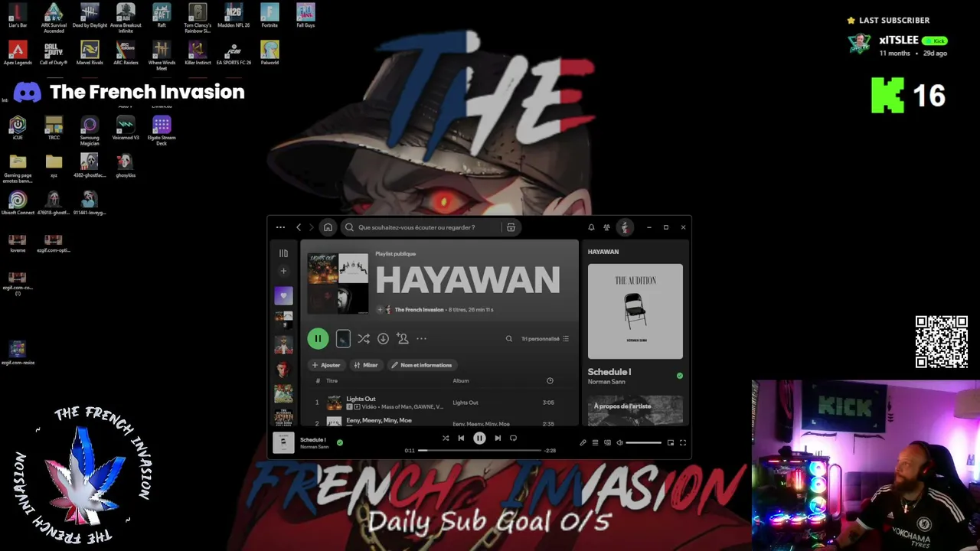The image size is (980, 551).
Task: Invite collaborators to the playlist
Action: 403,338
